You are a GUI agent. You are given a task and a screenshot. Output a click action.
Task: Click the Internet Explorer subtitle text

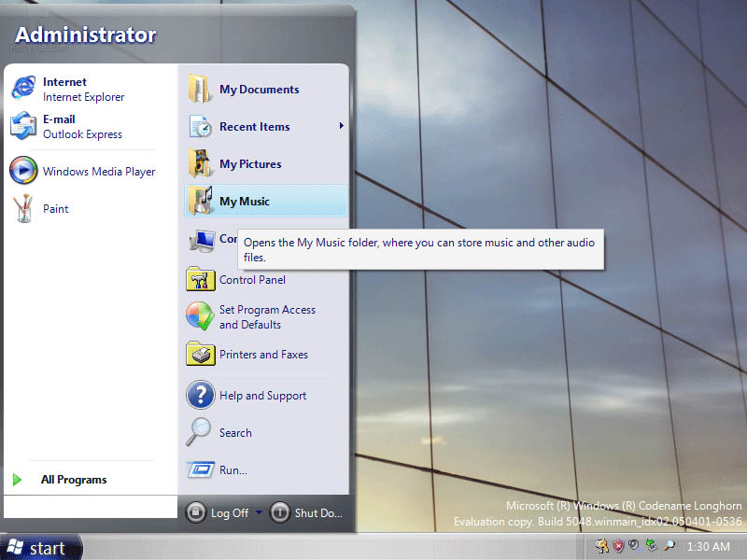[x=83, y=97]
